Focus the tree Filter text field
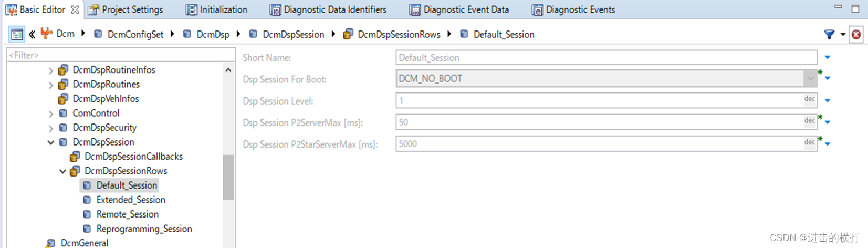The height and width of the screenshot is (248, 868). pyautogui.click(x=121, y=55)
